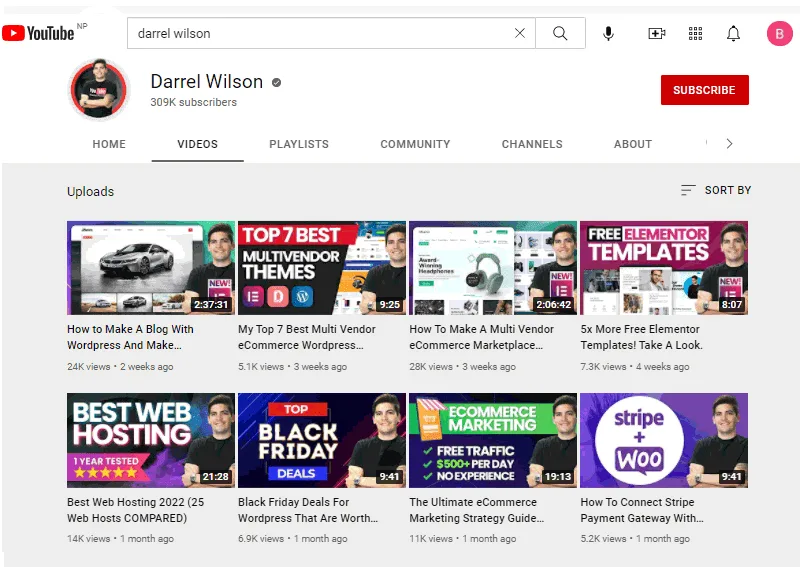Viewport: 800px width, 567px height.
Task: Click title How To Make A Multi Vendor Marketplace
Action: click(481, 337)
